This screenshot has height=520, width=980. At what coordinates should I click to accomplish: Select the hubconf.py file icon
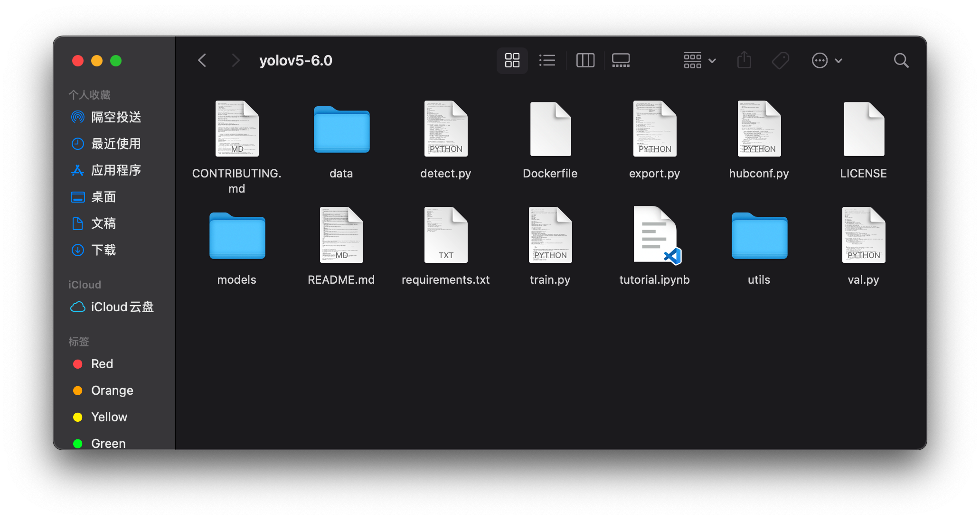point(759,129)
